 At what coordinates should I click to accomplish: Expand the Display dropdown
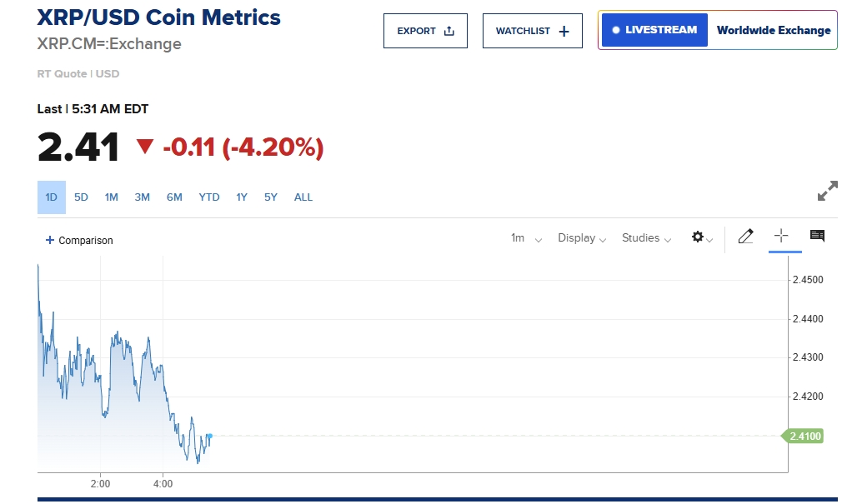(x=581, y=238)
